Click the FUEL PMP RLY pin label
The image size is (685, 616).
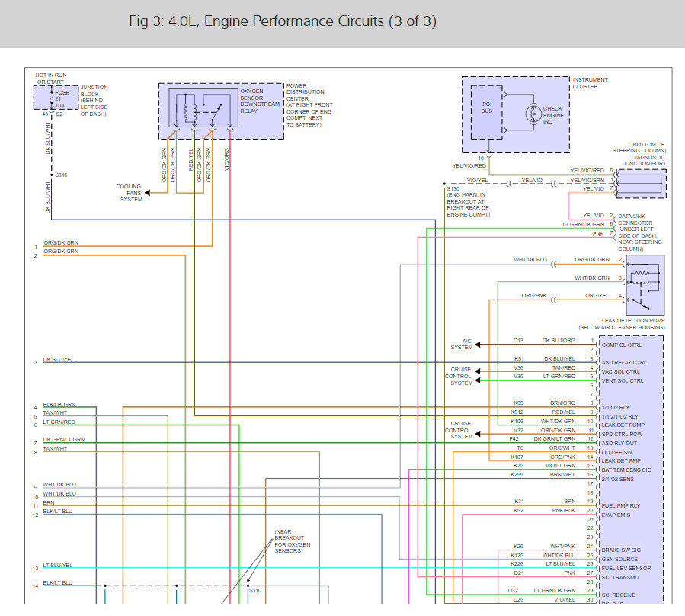pyautogui.click(x=620, y=505)
